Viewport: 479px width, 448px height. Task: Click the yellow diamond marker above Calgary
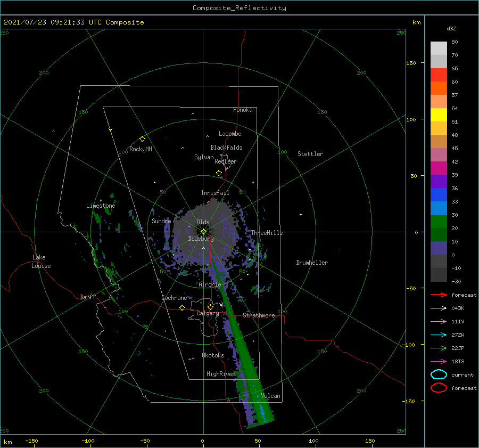[x=210, y=307]
